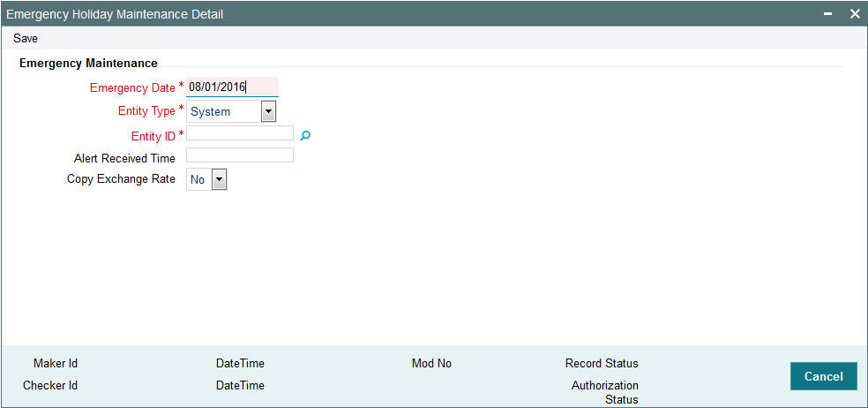Click the Save menu option

coord(26,38)
